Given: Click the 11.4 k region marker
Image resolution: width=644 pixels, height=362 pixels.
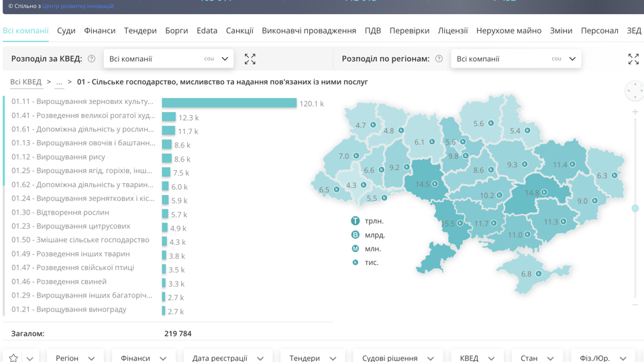Looking at the screenshot, I should tap(572, 164).
